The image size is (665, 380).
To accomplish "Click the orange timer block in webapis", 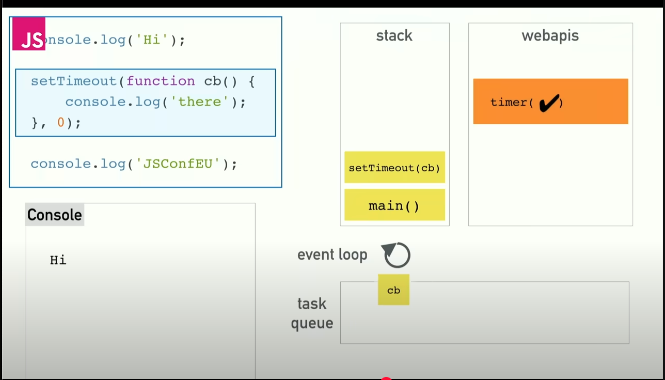I will coord(550,101).
